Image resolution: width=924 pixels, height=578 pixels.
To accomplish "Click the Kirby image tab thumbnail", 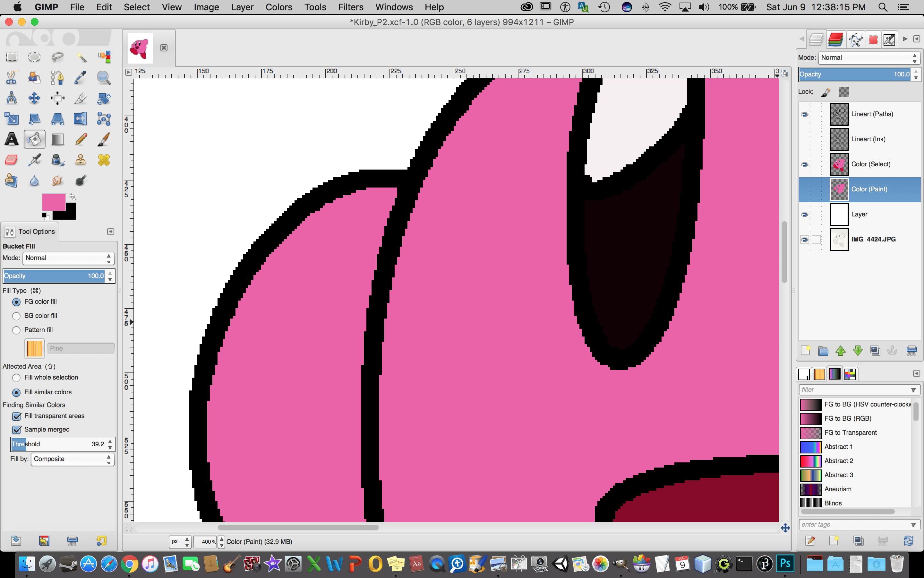I will coord(140,48).
